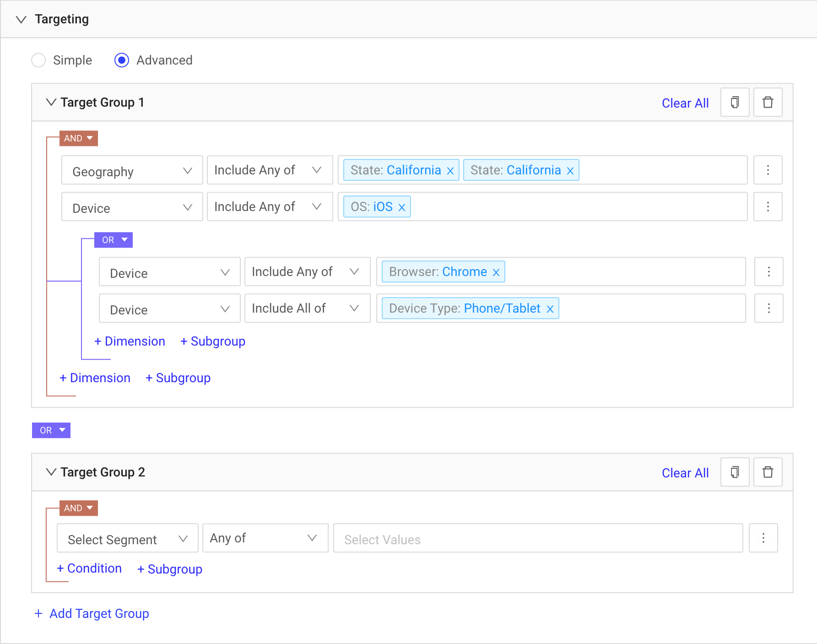Open the OR operator dropdown in the subgroup
This screenshot has width=817, height=644.
pos(114,240)
